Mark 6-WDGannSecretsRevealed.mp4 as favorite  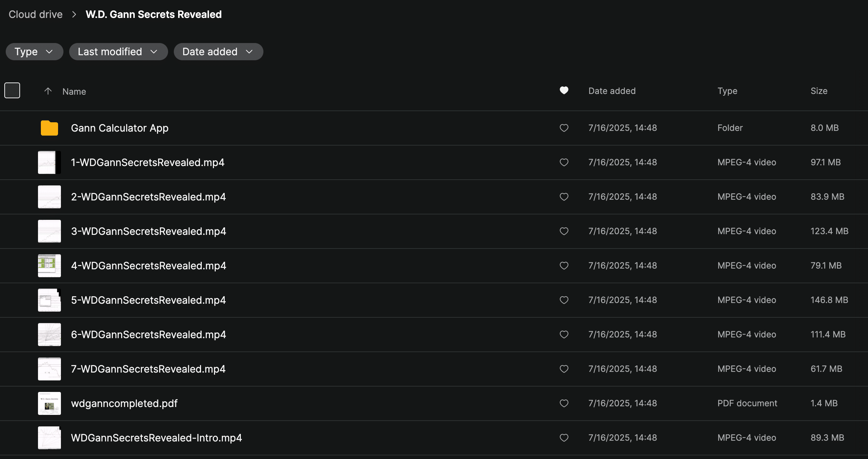click(564, 335)
